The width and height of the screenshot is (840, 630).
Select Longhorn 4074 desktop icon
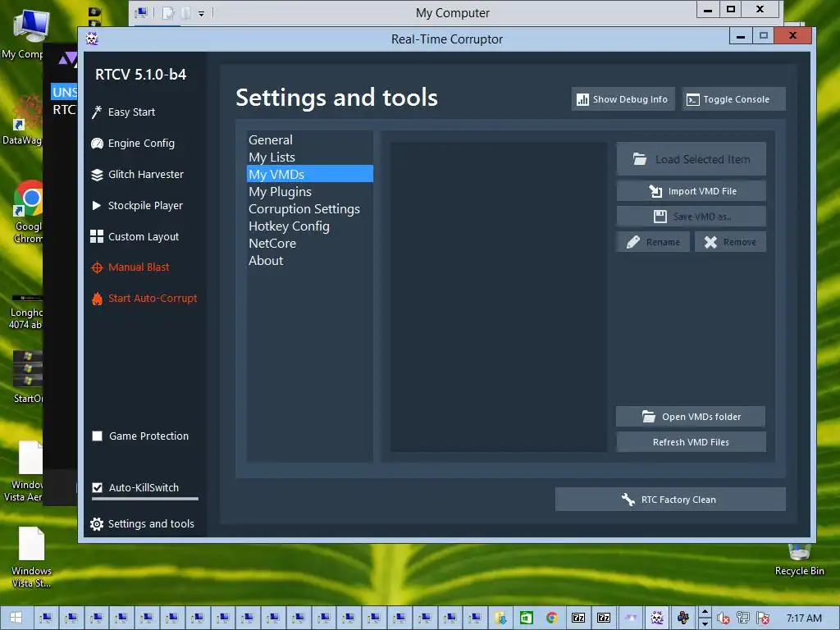coord(25,311)
